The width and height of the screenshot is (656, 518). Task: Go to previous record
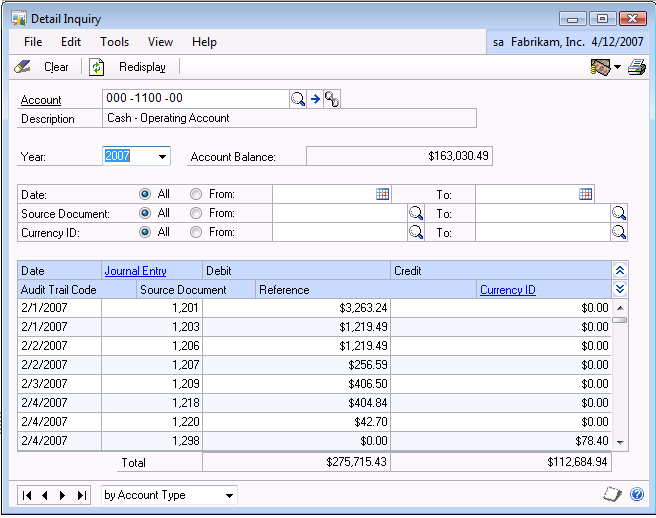click(x=45, y=495)
